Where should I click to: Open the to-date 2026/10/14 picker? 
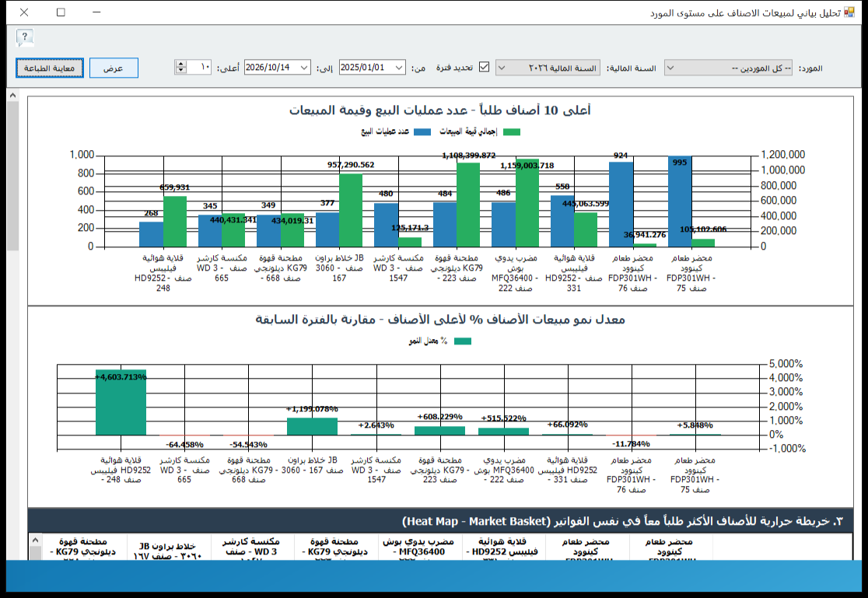(x=278, y=68)
